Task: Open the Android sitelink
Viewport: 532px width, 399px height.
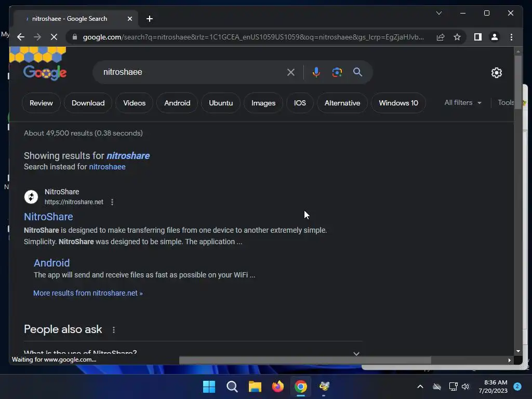Action: click(x=51, y=263)
